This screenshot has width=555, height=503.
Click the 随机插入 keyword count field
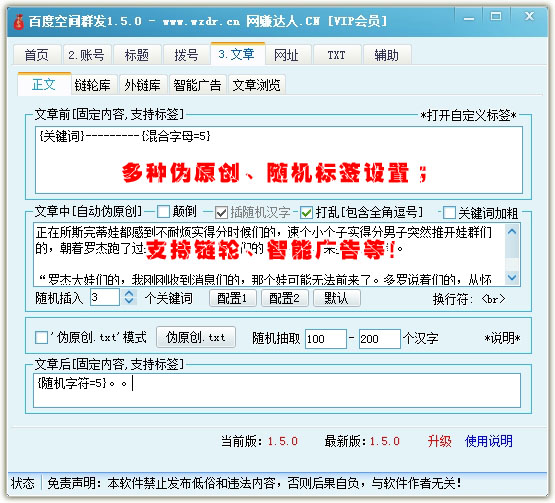click(105, 297)
